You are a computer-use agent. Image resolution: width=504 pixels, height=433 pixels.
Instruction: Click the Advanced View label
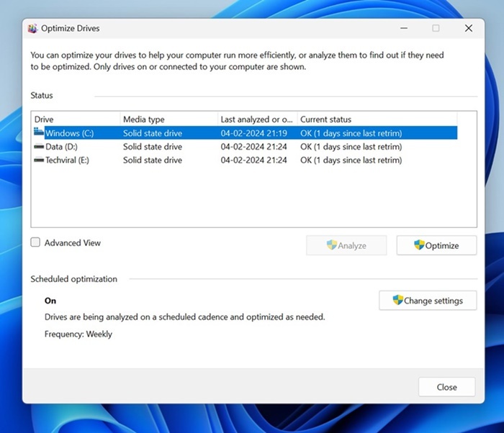(x=73, y=243)
